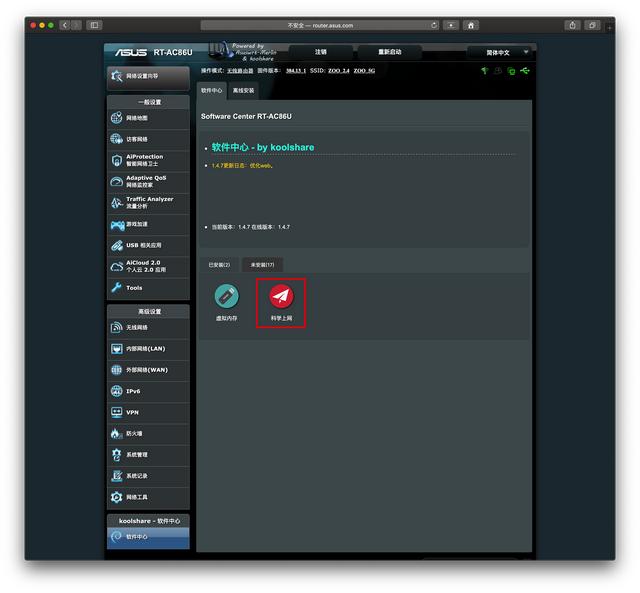This screenshot has width=640, height=593.
Task: Open 网络工具 in the sidebar
Action: tap(149, 497)
